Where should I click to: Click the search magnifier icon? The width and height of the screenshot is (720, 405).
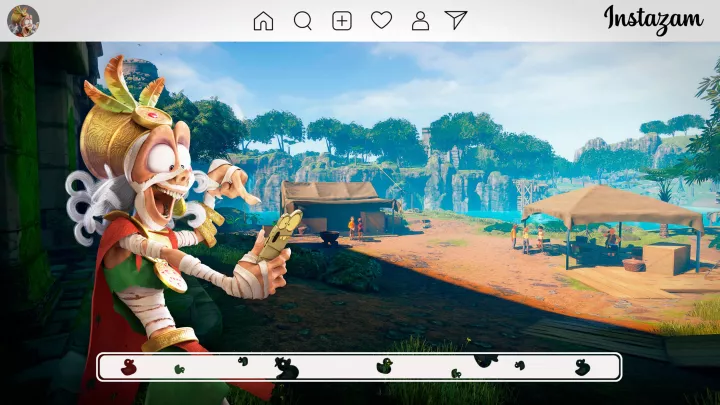click(x=303, y=20)
